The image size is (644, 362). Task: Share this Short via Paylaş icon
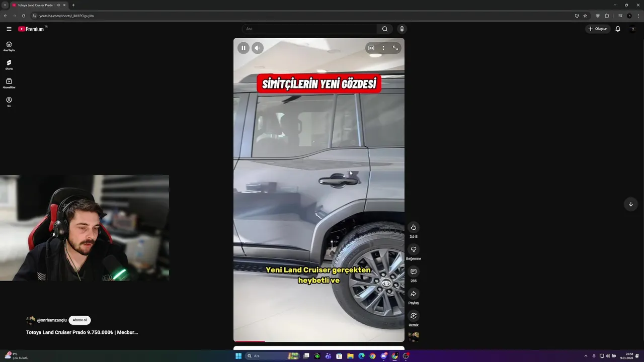414,294
